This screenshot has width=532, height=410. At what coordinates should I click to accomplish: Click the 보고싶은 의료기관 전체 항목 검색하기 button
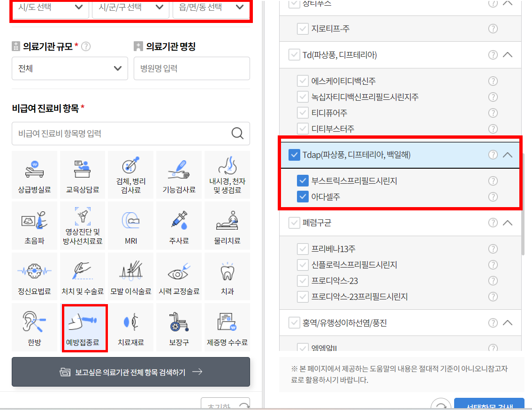click(130, 372)
